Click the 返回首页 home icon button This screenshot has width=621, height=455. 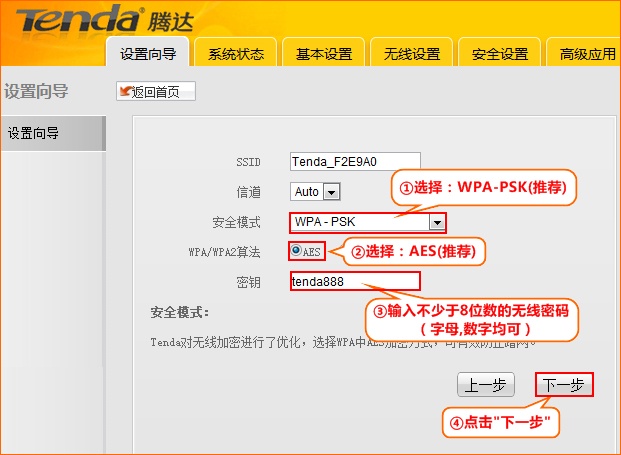coord(155,92)
